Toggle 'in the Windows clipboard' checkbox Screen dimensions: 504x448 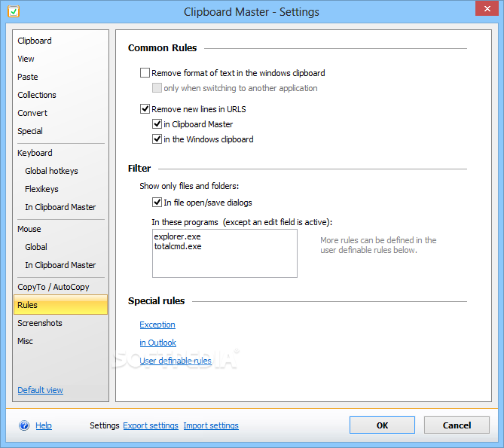pyautogui.click(x=157, y=139)
